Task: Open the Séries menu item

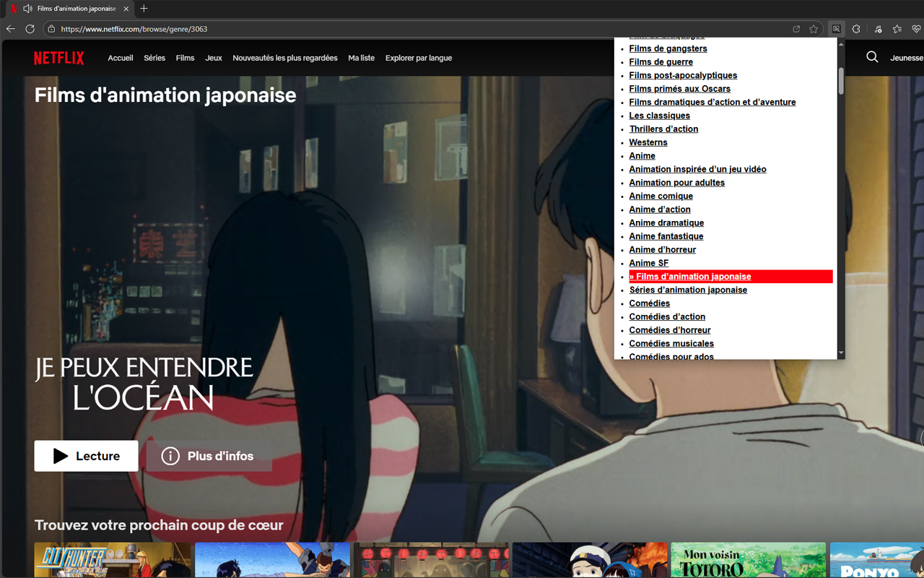Action: (x=154, y=58)
